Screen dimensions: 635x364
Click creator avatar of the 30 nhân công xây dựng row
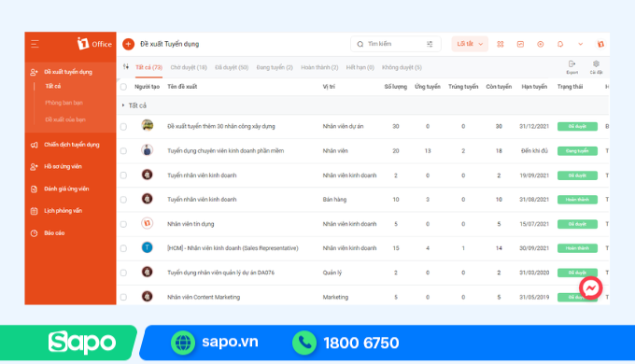pos(147,125)
